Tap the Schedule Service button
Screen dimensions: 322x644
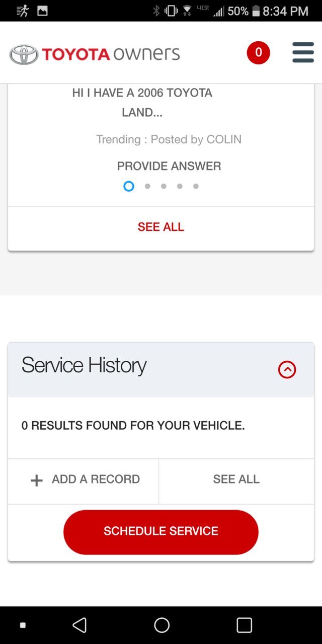pos(161,532)
